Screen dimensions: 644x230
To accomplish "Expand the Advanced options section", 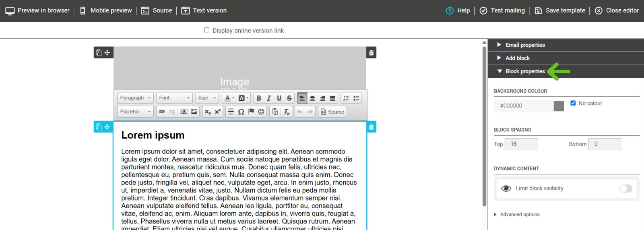I will 520,214.
